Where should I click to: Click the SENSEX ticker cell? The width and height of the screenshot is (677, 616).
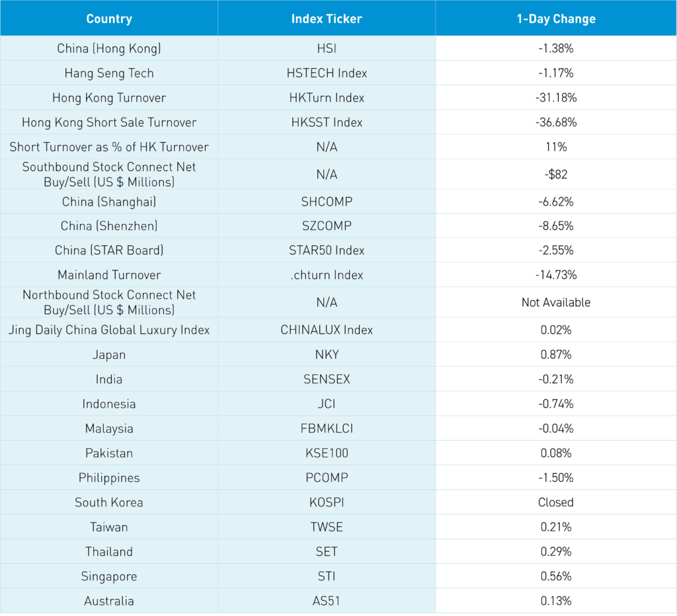(327, 379)
